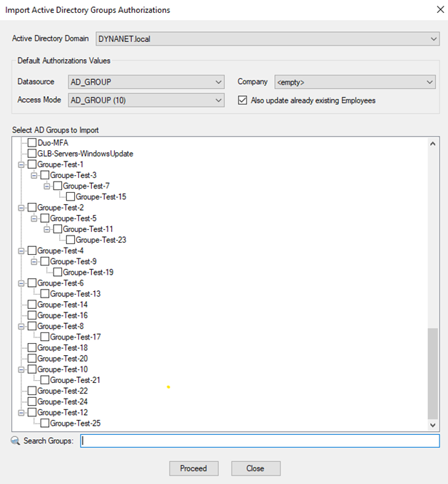The image size is (448, 484).
Task: Collapse the Groupe-Test-12 tree node
Action: (x=21, y=413)
